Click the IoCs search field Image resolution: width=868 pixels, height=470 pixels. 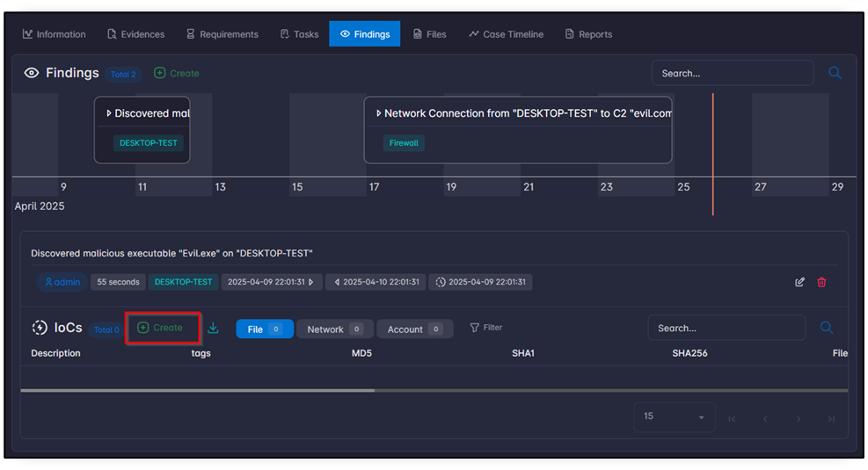tap(726, 328)
